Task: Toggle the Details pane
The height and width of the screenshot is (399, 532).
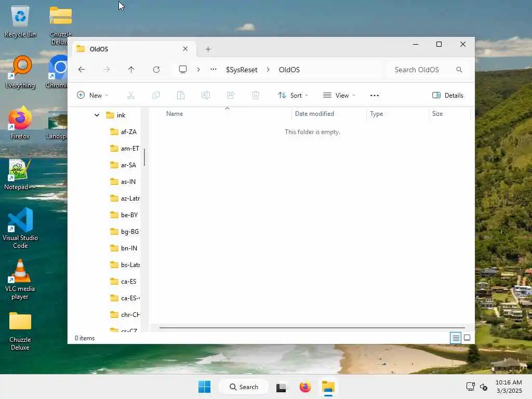Action: pos(448,96)
